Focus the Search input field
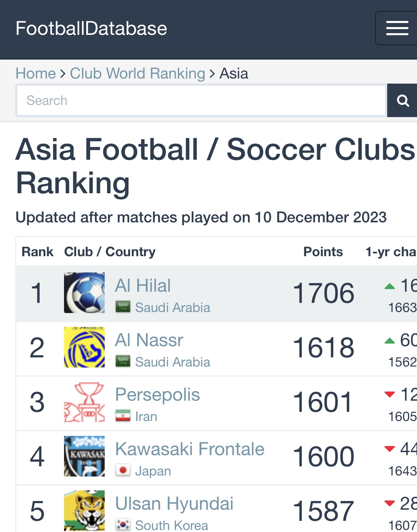417x532 pixels. pos(201,101)
